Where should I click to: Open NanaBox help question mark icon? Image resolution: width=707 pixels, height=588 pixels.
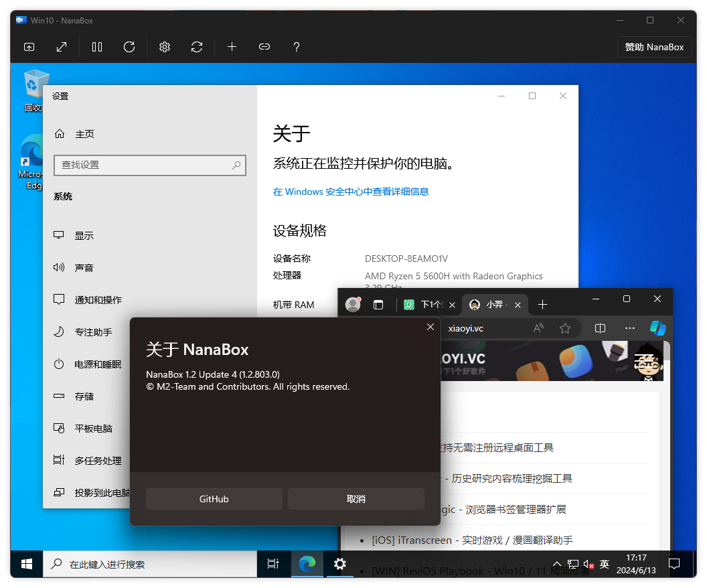tap(296, 47)
